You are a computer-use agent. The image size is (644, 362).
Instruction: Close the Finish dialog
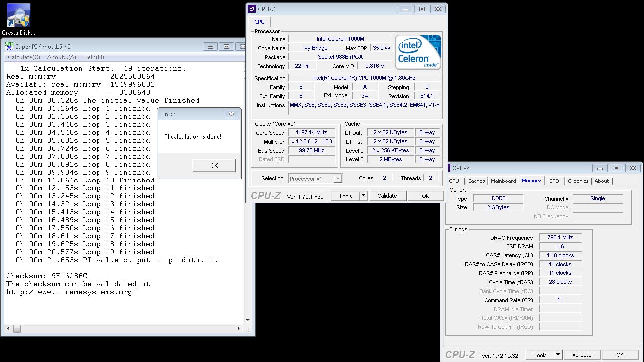pyautogui.click(x=231, y=114)
